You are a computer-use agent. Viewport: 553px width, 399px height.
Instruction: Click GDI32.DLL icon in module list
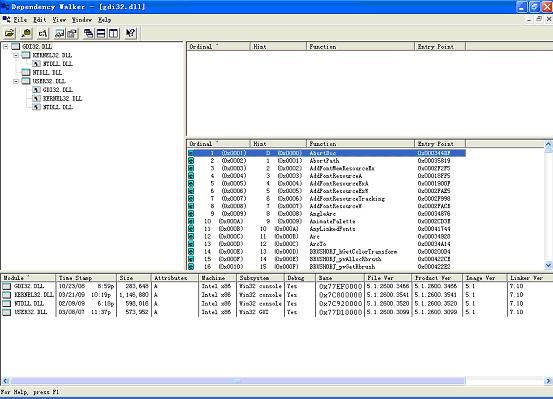[x=7, y=286]
